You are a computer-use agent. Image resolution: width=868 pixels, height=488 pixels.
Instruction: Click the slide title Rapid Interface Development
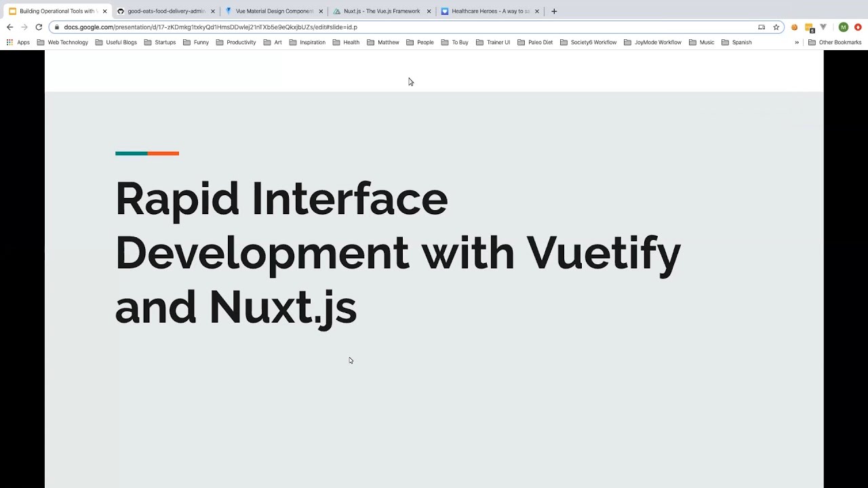point(398,253)
